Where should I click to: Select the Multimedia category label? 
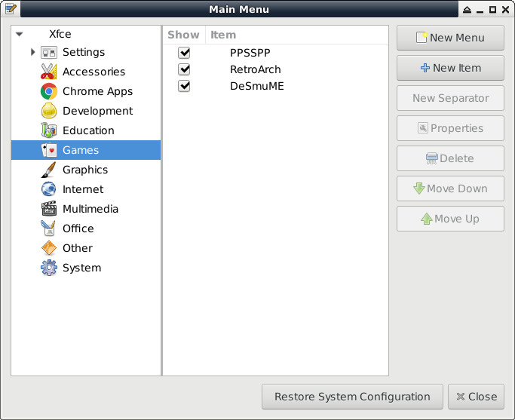click(x=90, y=209)
